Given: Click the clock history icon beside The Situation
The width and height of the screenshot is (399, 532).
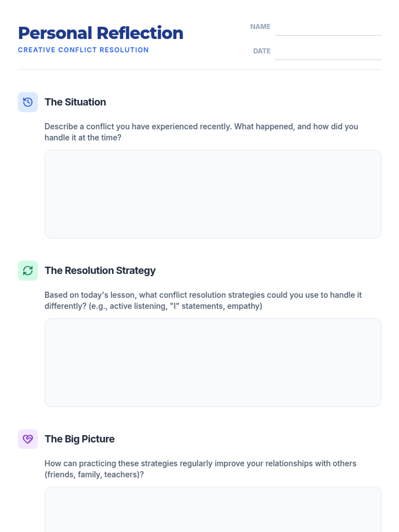Looking at the screenshot, I should [x=28, y=102].
